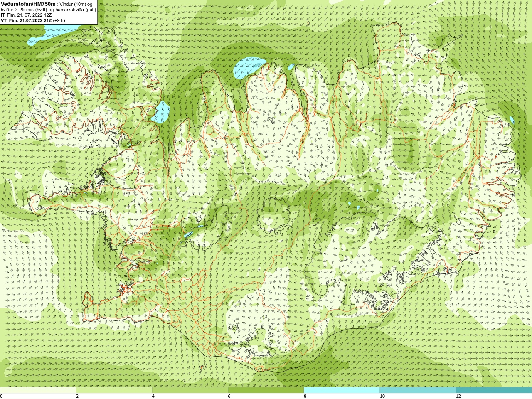The image size is (532, 399).
Task: Click the legend scale label '12'
Action: point(458,396)
